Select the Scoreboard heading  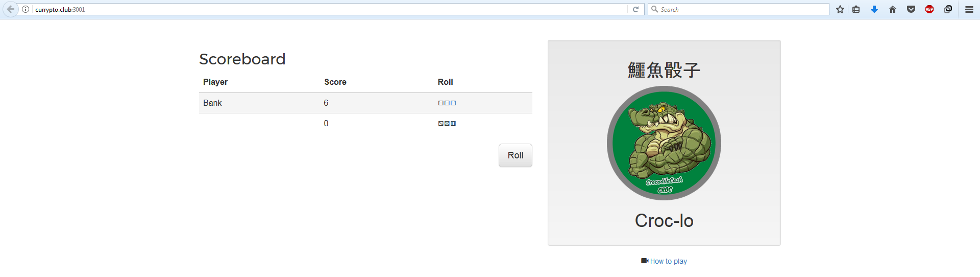[242, 59]
